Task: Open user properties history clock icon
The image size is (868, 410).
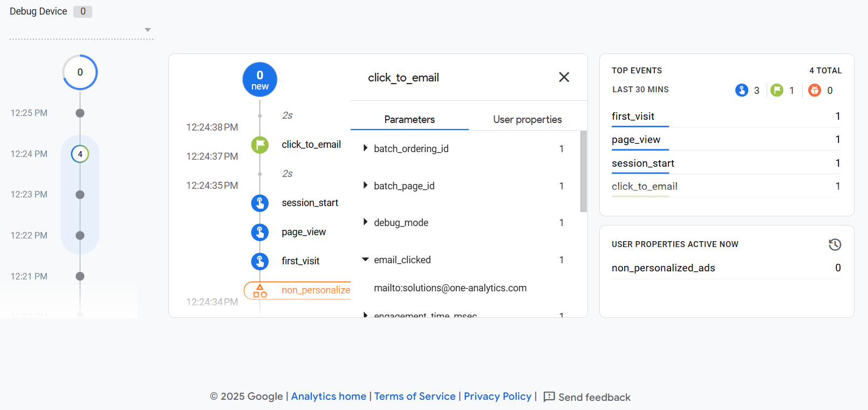Action: tap(835, 245)
